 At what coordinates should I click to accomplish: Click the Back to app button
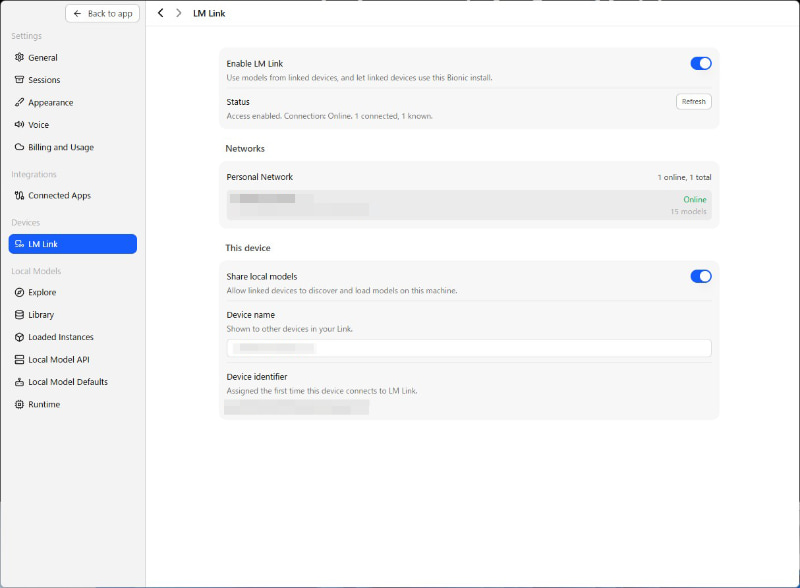(103, 14)
